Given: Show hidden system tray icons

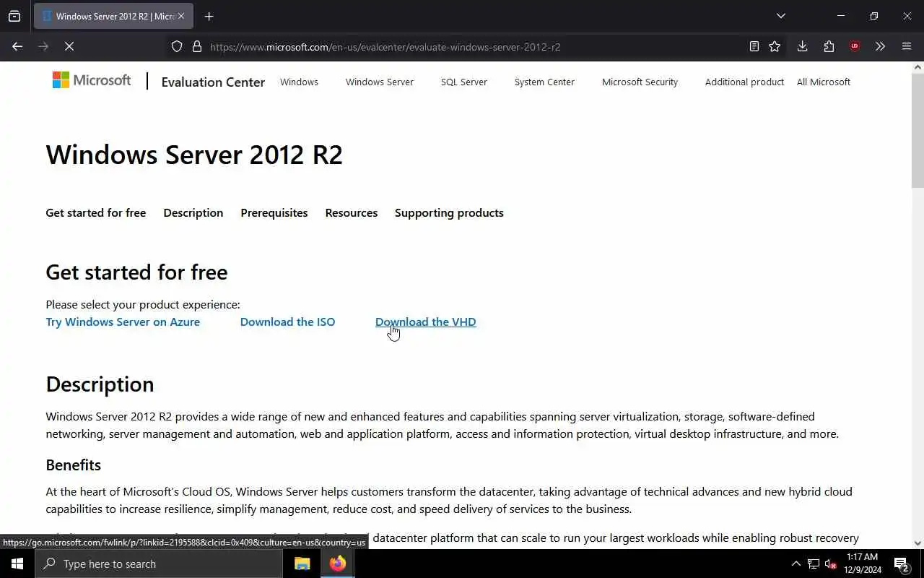Looking at the screenshot, I should tap(796, 564).
